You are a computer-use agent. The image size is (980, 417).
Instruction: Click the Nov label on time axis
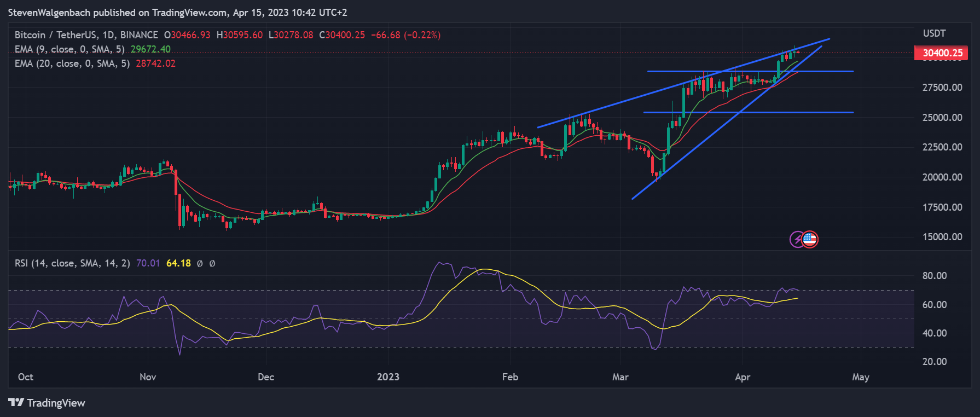coord(148,377)
